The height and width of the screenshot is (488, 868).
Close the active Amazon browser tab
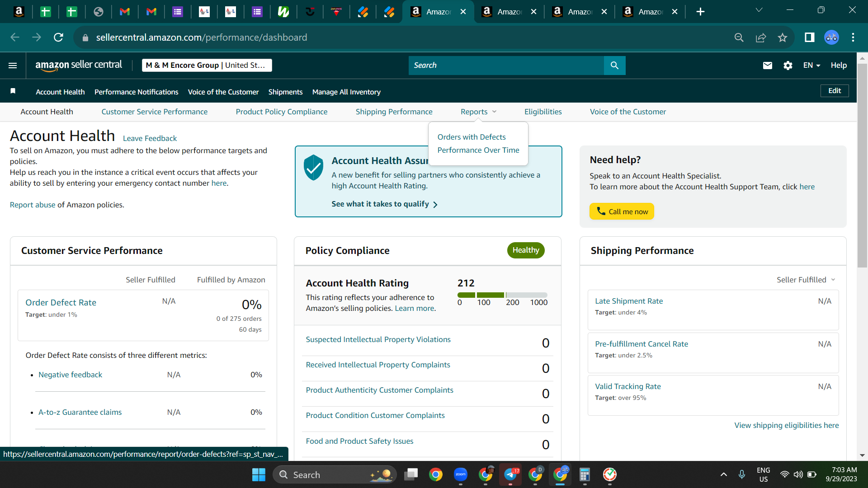463,12
